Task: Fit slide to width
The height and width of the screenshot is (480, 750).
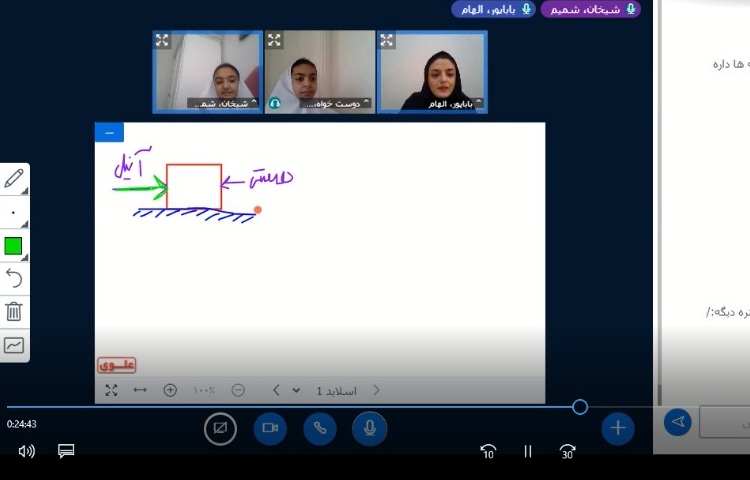Action: (140, 390)
